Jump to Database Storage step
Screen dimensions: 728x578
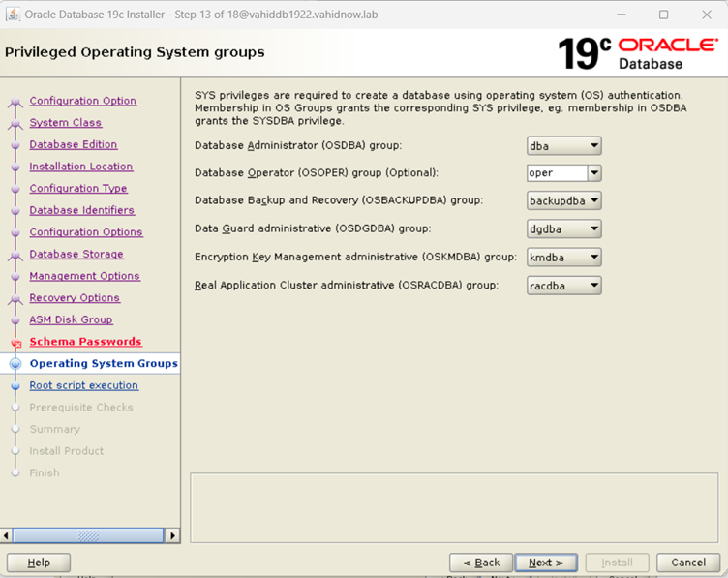(76, 254)
